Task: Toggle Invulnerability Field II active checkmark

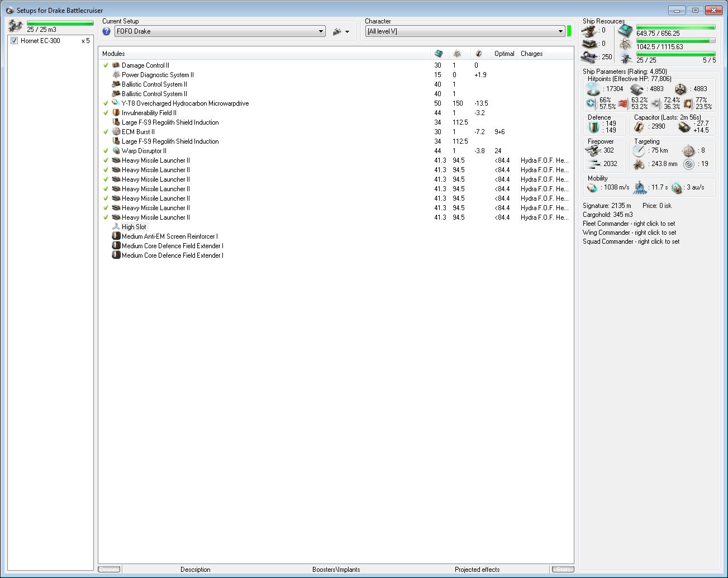Action: pos(106,113)
